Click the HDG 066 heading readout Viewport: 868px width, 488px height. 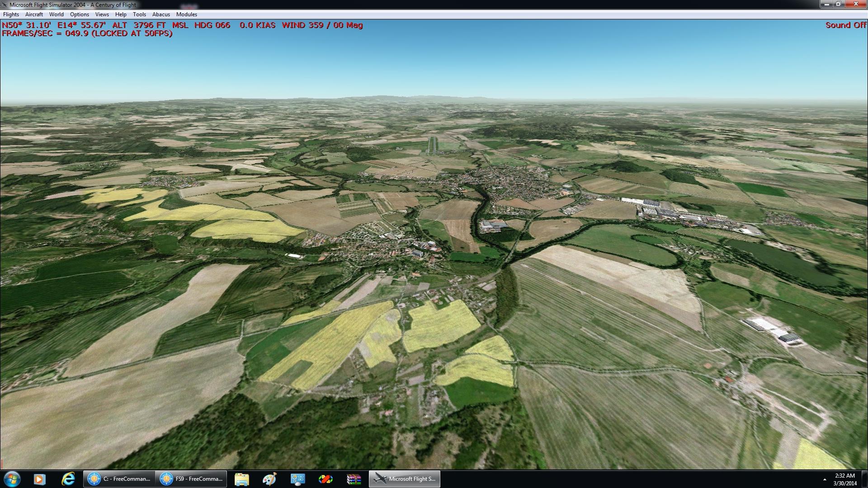click(212, 25)
